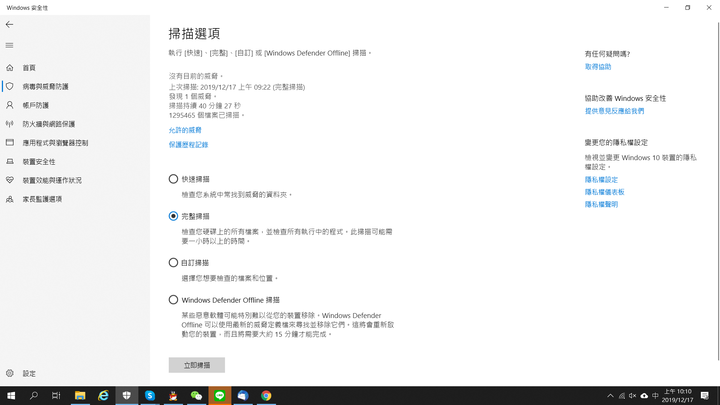The image size is (720, 405).
Task: Open the QQ penguin taskbar icon
Action: (x=173, y=396)
